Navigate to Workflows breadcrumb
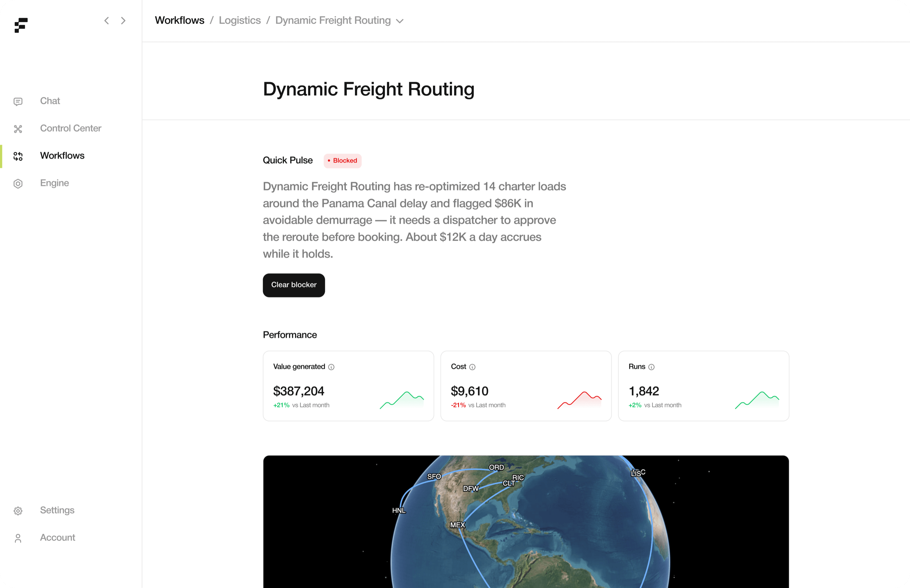 [x=180, y=20]
